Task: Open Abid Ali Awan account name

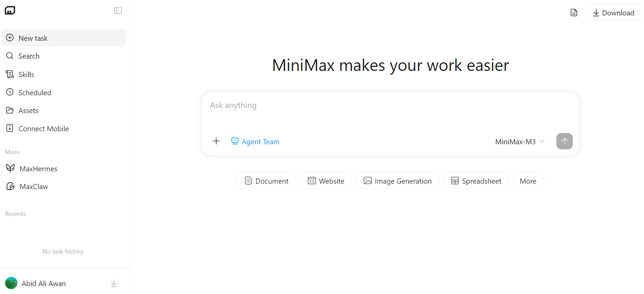Action: (x=43, y=283)
